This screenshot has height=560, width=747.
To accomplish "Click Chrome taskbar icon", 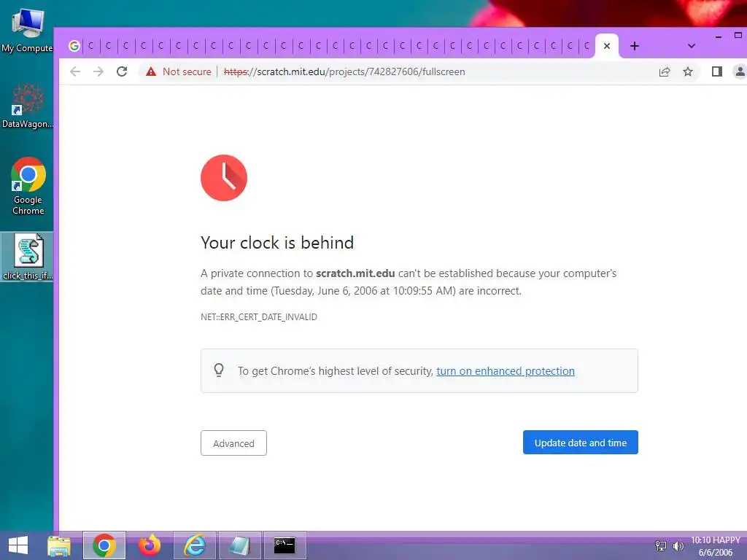I will 104,545.
